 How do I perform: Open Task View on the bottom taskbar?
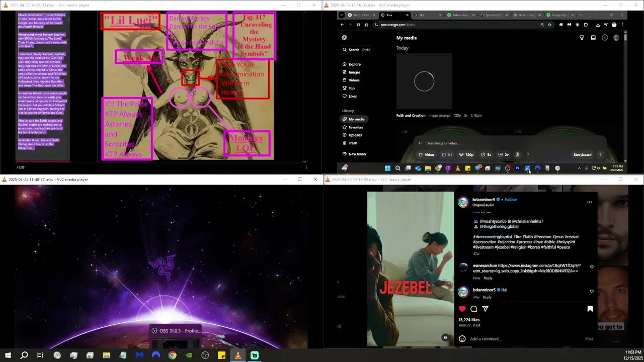pyautogui.click(x=40, y=355)
